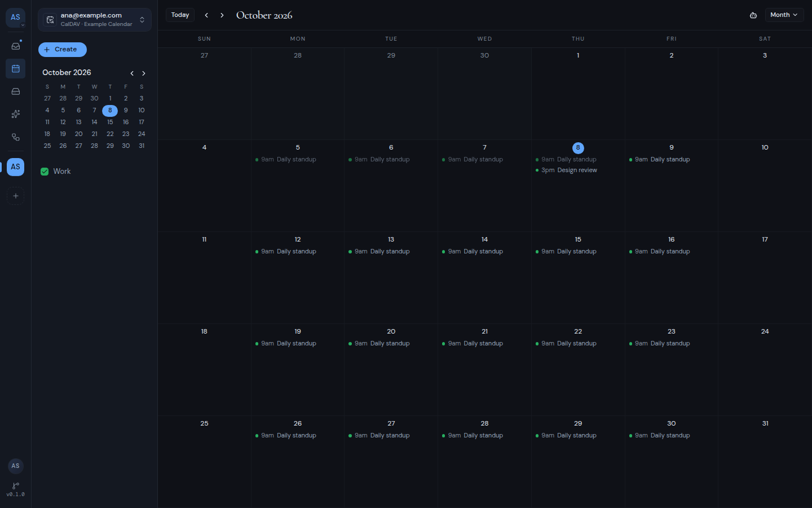812x508 pixels.
Task: Go to next month in mini calendar
Action: tap(144, 73)
